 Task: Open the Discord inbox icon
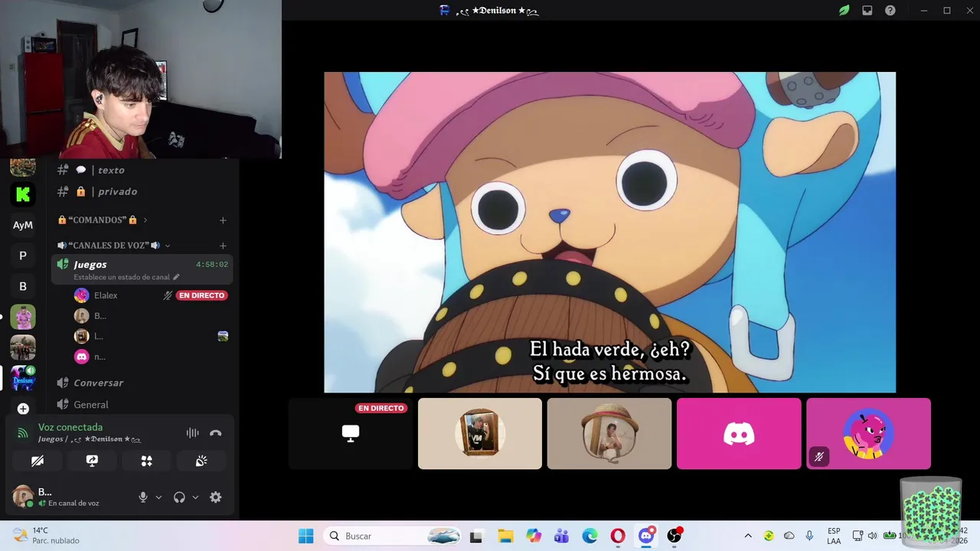click(867, 11)
